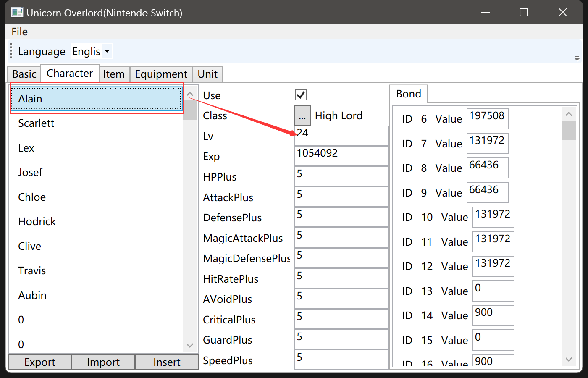
Task: Click the MagicDefensePlus input field
Action: point(342,258)
